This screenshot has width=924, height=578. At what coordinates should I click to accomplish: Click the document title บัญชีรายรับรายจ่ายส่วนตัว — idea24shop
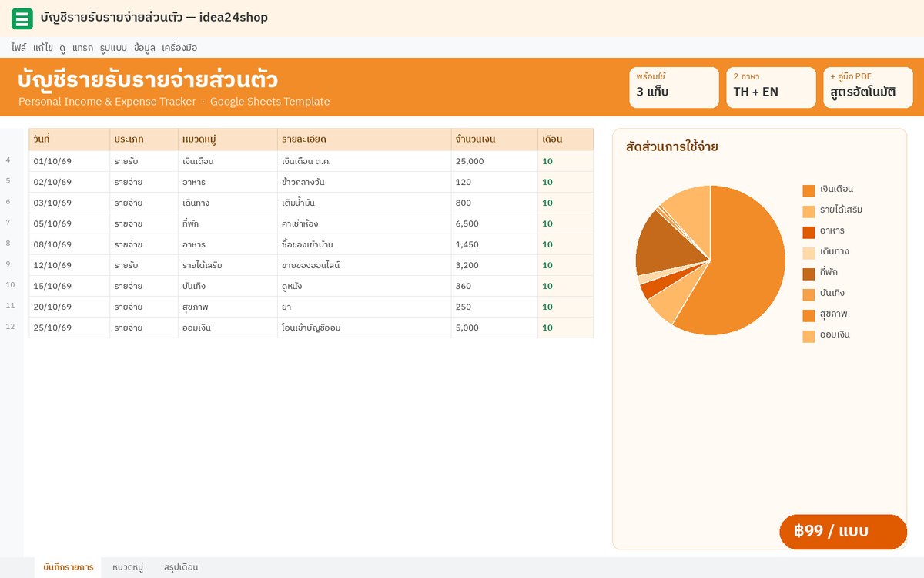point(154,18)
